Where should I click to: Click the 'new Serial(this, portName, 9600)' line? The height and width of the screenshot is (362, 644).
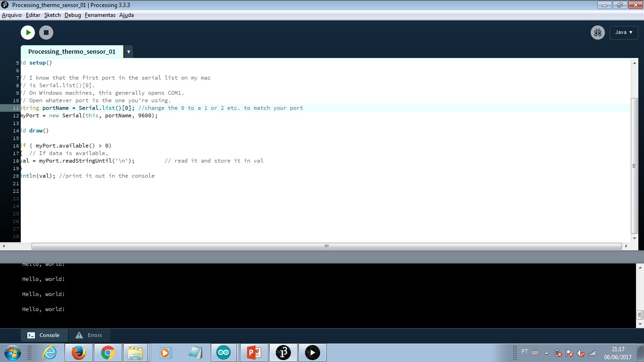tap(89, 115)
